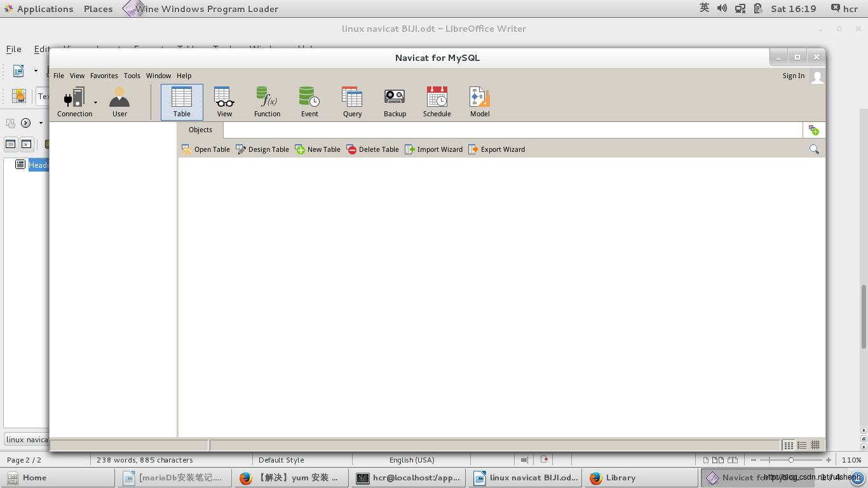Click the new document icon in Writer
The width and height of the screenshot is (868, 488).
[18, 71]
